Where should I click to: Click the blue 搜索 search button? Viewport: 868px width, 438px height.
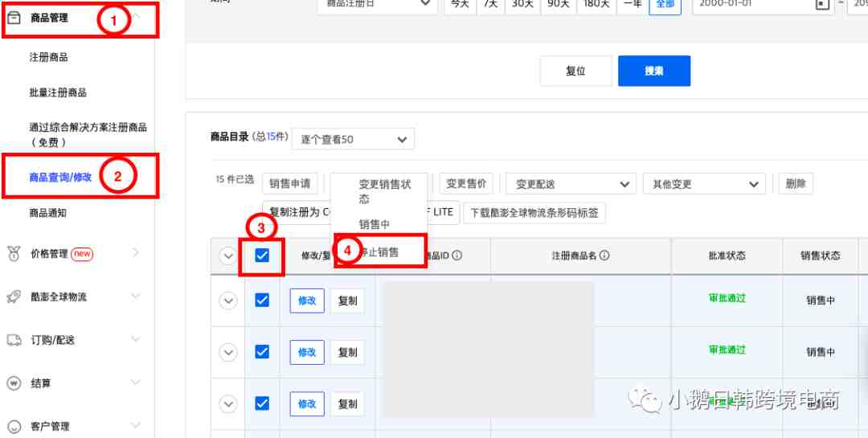(653, 71)
